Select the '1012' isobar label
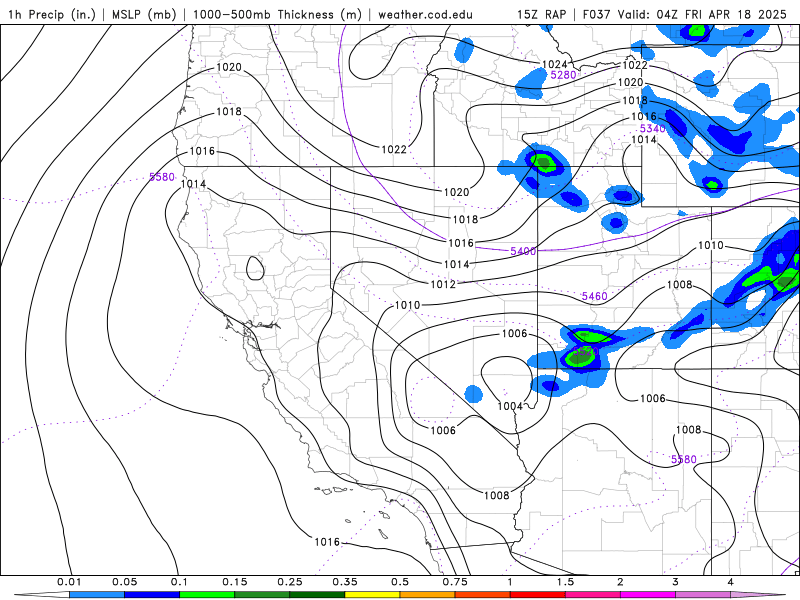The height and width of the screenshot is (600, 800). (x=443, y=284)
